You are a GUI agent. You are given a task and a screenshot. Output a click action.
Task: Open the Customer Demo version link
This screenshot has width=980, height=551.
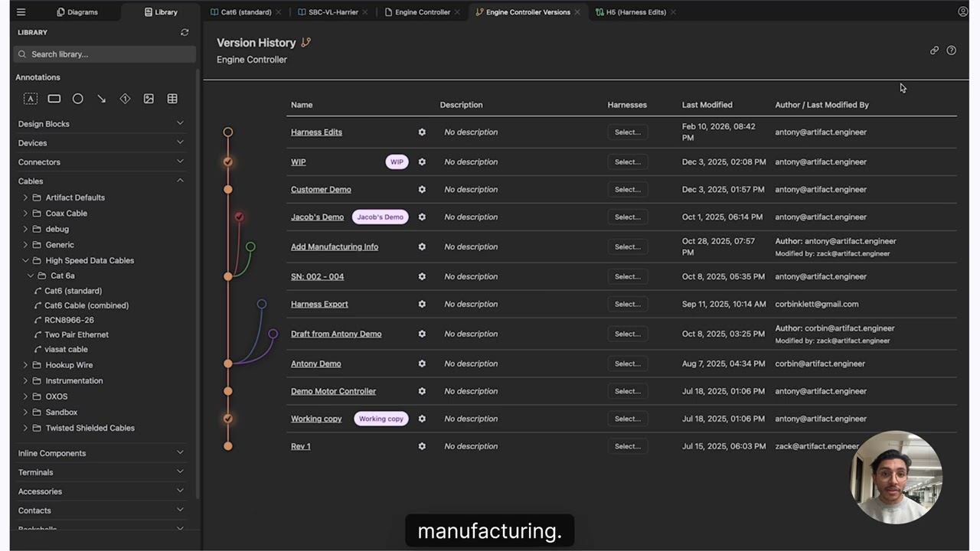point(321,190)
